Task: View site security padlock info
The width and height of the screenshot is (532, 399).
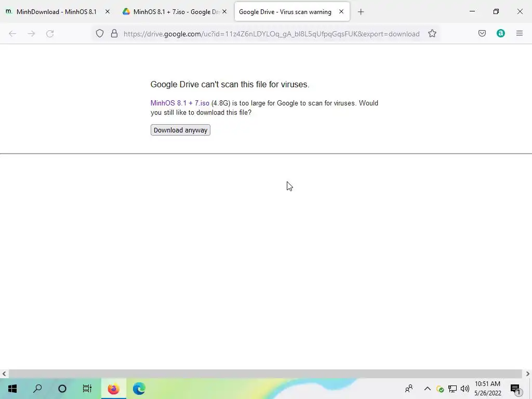Action: 114,34
